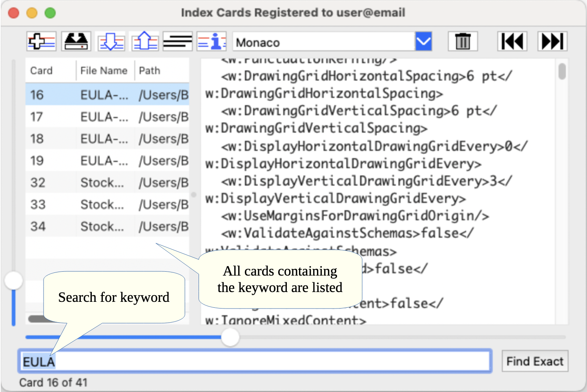
Task: Click the import card down-arrow icon
Action: click(x=111, y=42)
